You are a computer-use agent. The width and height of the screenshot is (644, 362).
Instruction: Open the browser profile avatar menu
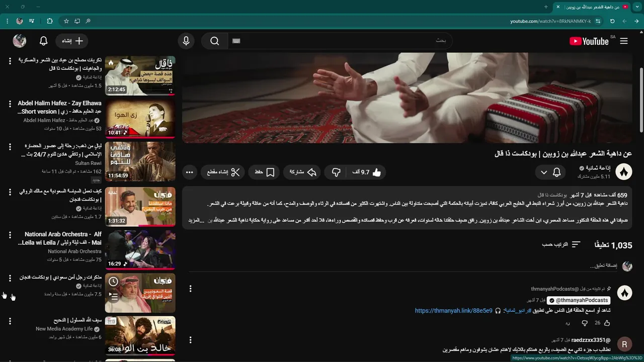[x=19, y=21]
